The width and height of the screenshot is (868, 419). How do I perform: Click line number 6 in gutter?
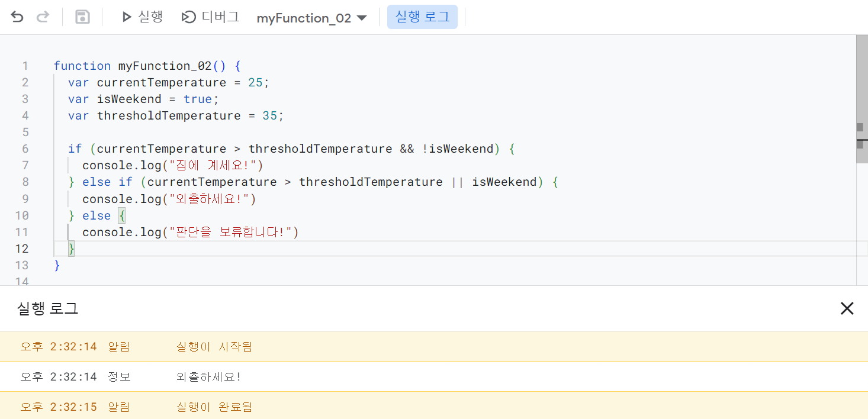pos(25,149)
